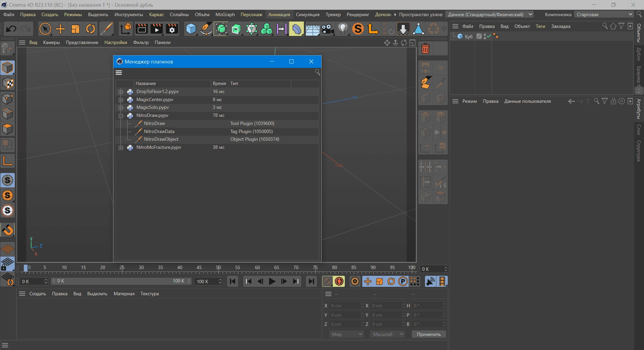The image size is (644, 350).
Task: Enable Texture mode checkered cube icon
Action: pyautogui.click(x=8, y=83)
